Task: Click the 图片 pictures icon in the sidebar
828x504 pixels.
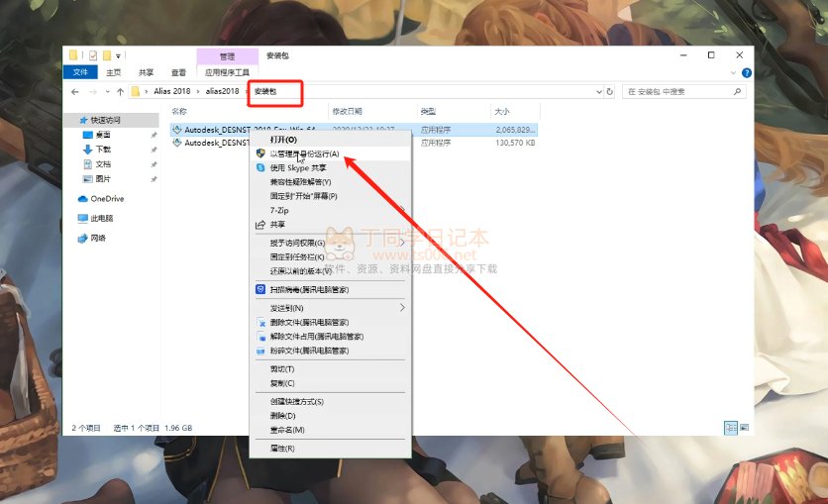Action: point(88,179)
